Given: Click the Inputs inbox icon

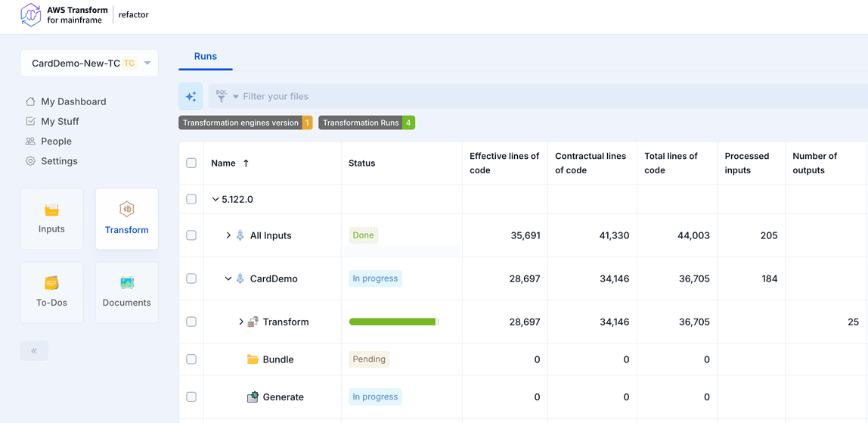Looking at the screenshot, I should pos(51,210).
